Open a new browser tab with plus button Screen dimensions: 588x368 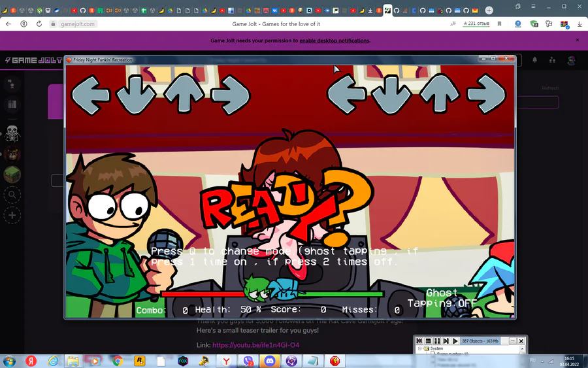click(x=489, y=10)
